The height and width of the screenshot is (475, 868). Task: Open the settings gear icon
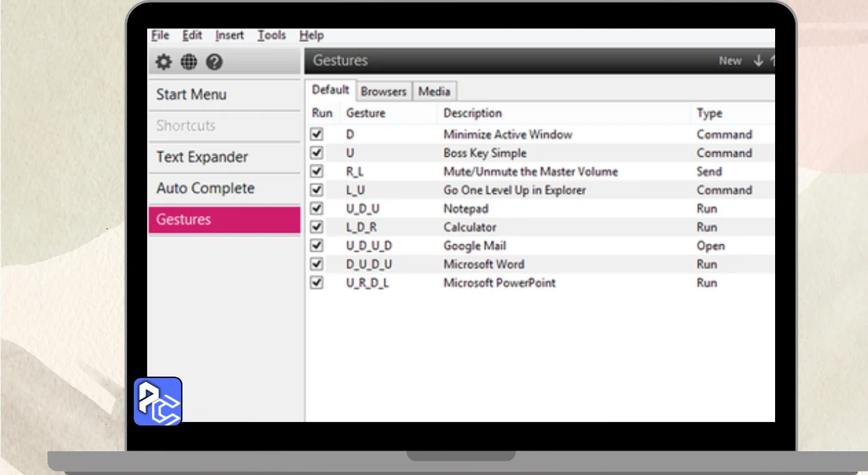(163, 62)
